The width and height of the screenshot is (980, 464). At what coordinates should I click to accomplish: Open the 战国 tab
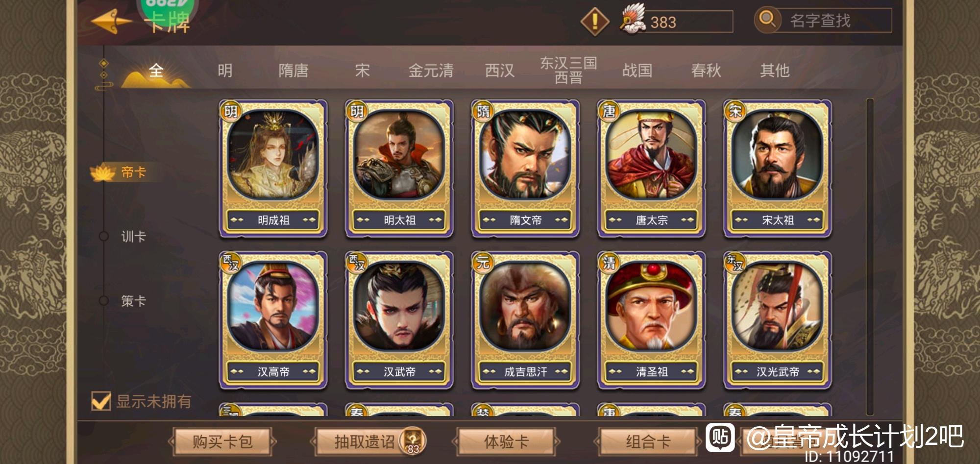pyautogui.click(x=637, y=71)
